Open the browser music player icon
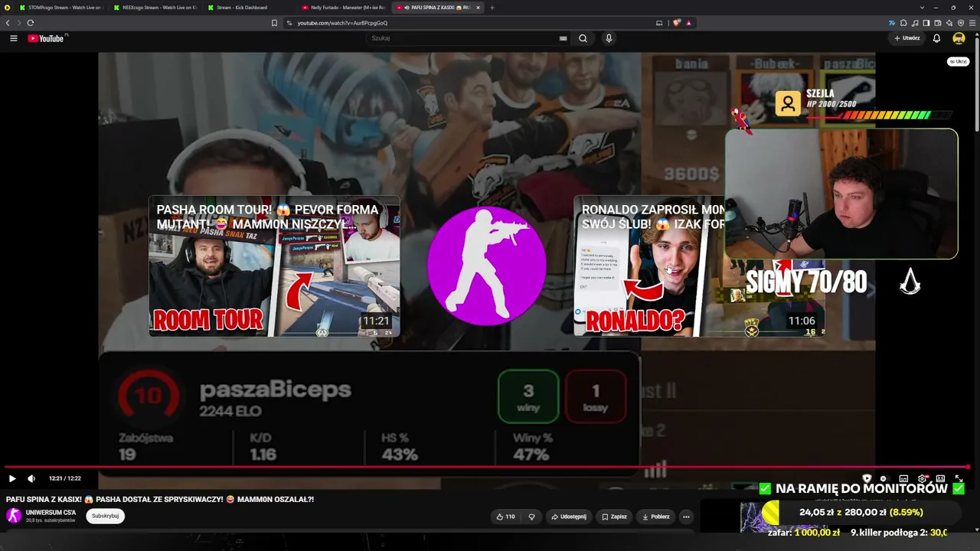The image size is (980, 551). 915,23
